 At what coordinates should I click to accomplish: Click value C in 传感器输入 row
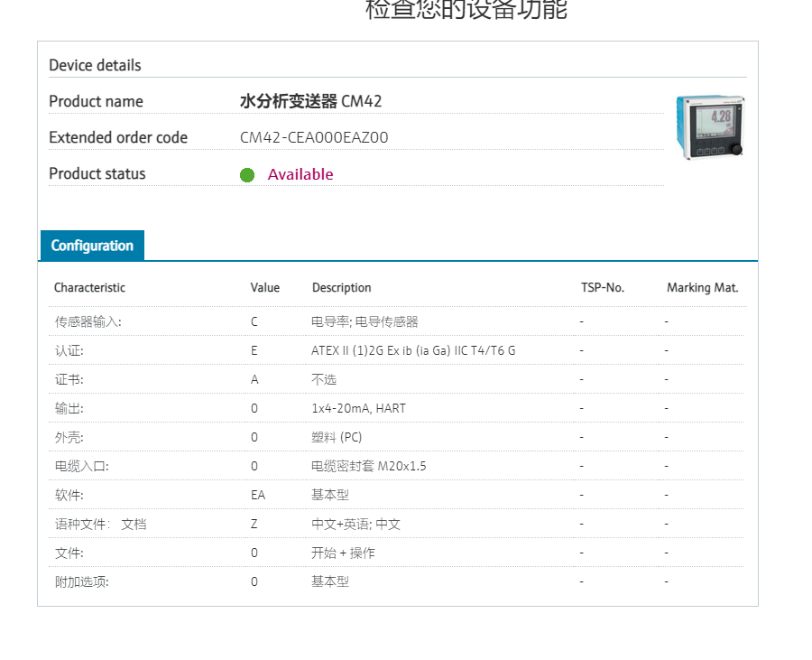point(254,321)
